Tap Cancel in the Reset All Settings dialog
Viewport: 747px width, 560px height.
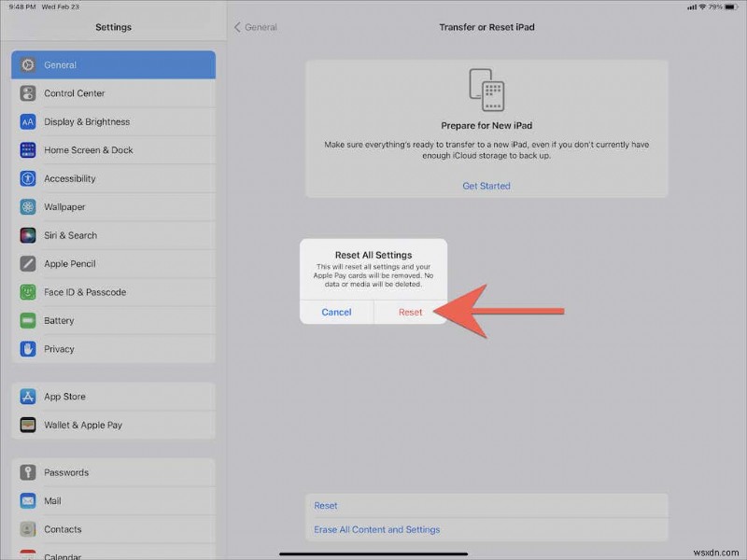337,313
